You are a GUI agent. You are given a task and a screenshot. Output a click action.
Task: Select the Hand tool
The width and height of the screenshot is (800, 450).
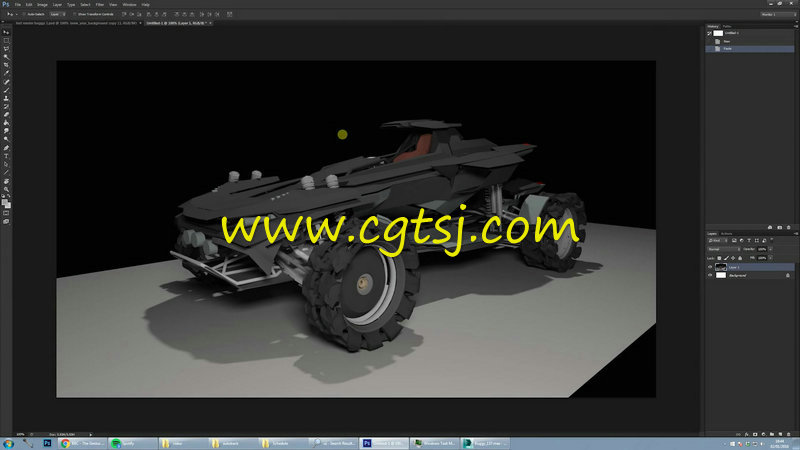(x=6, y=181)
